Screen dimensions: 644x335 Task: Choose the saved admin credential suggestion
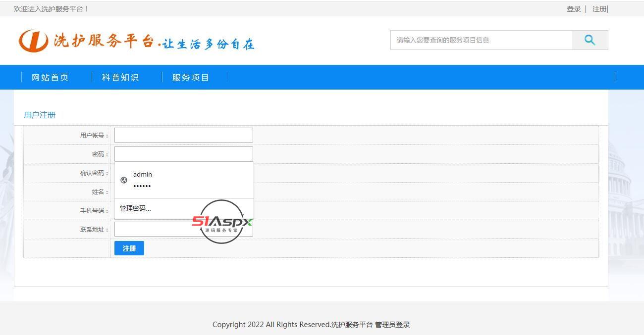(184, 180)
